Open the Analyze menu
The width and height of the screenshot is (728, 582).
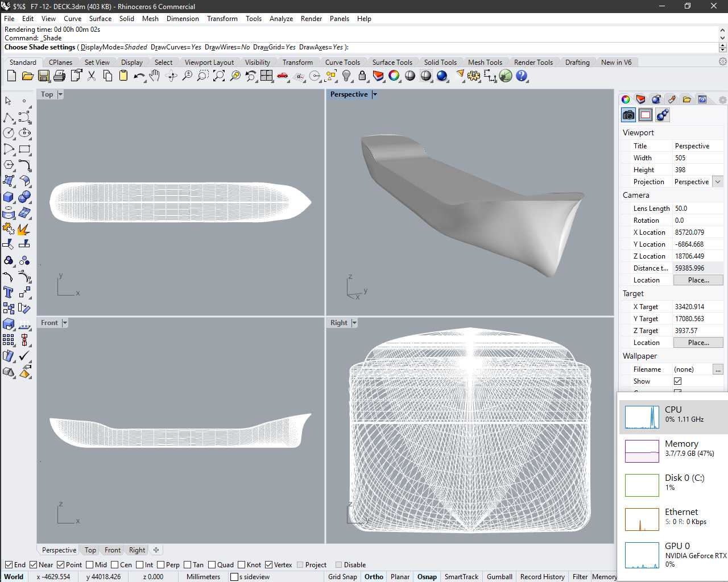tap(281, 19)
